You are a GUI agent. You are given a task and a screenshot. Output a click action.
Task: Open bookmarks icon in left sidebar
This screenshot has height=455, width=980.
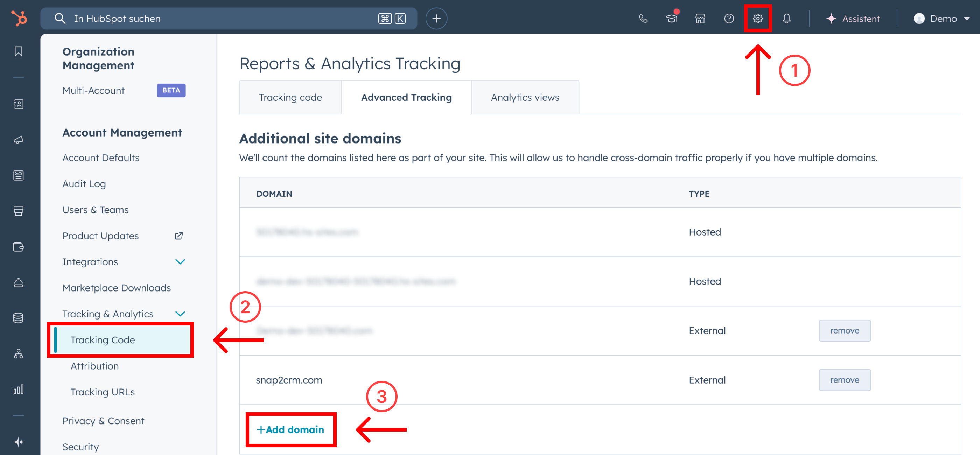(x=18, y=51)
